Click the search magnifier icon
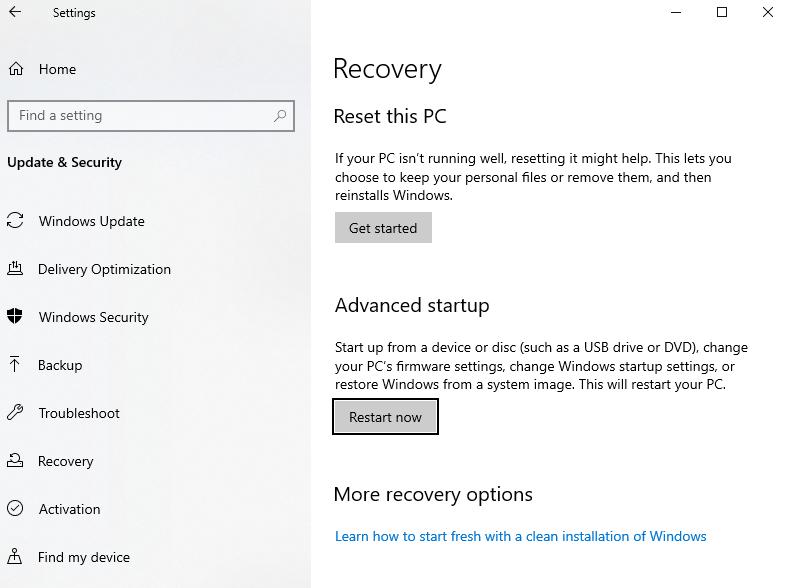 (280, 116)
